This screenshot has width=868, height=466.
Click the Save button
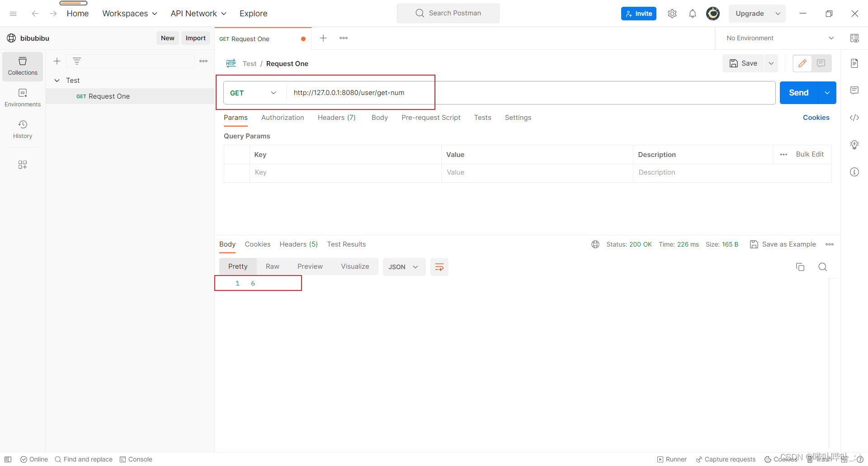[x=743, y=63]
